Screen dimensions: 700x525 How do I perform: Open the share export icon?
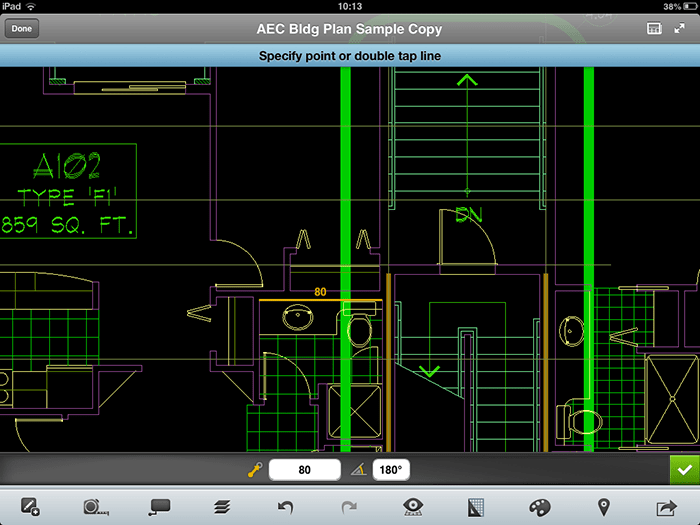[667, 508]
